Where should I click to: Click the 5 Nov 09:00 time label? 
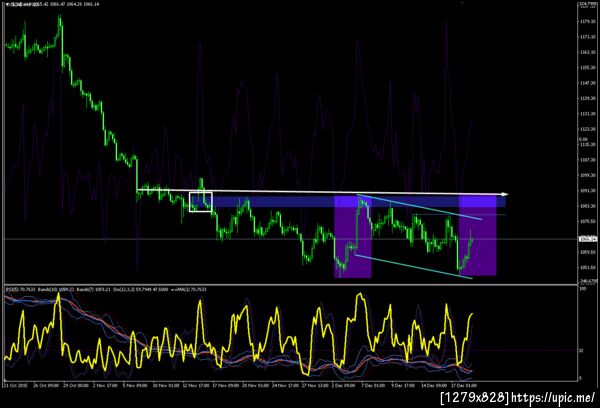pyautogui.click(x=135, y=385)
